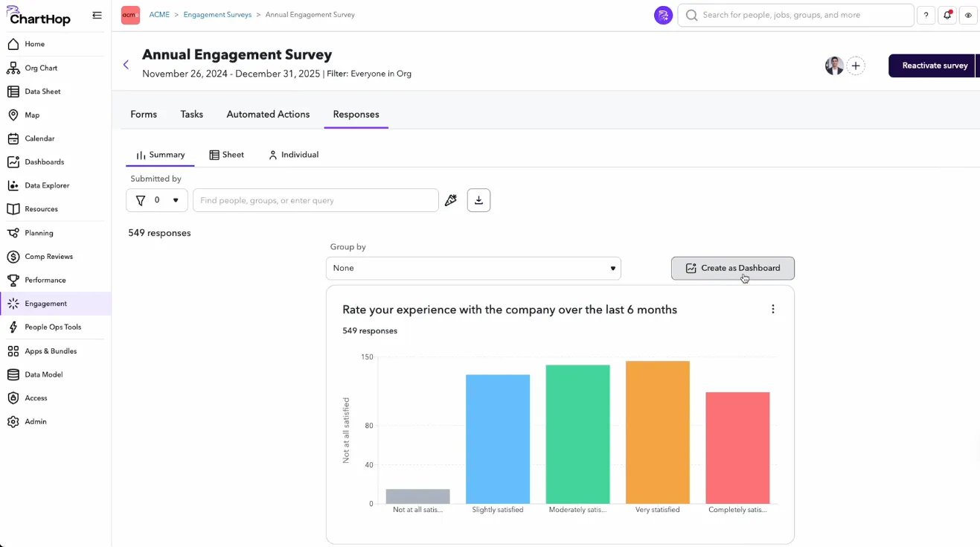Collapse the sidebar with the menu toggle icon
The height and width of the screenshot is (547, 980).
[97, 15]
